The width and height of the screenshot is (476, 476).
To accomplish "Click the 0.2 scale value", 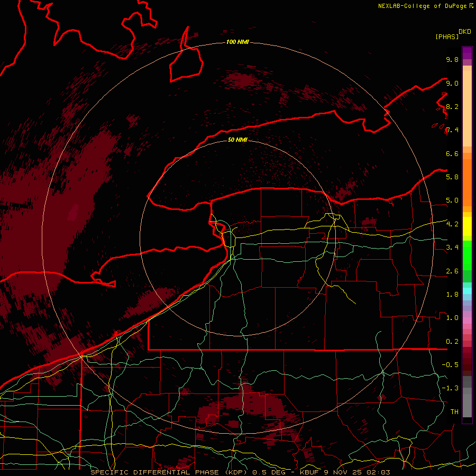I will [452, 342].
